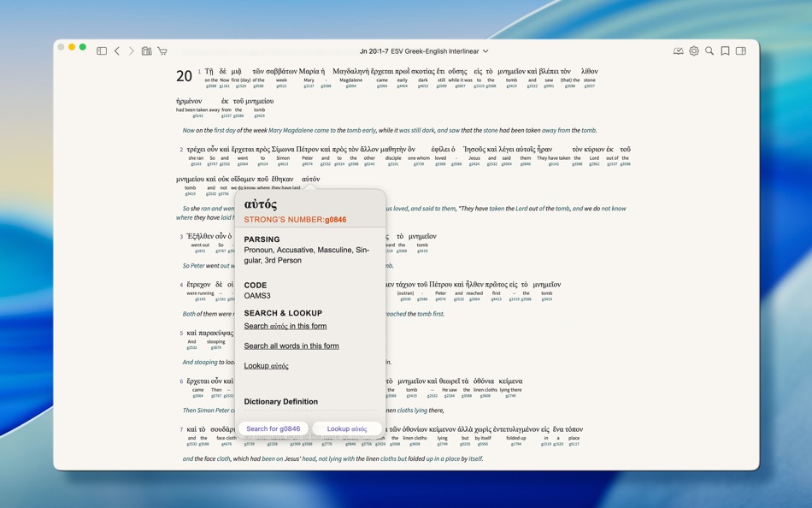Navigate back with the left chevron icon
This screenshot has width=812, height=508.
(117, 50)
